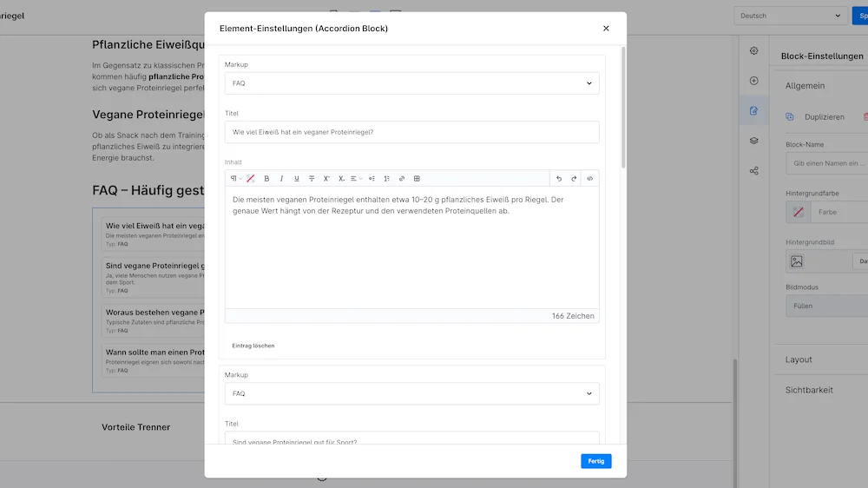Open the text alignment dropdown

[357, 178]
